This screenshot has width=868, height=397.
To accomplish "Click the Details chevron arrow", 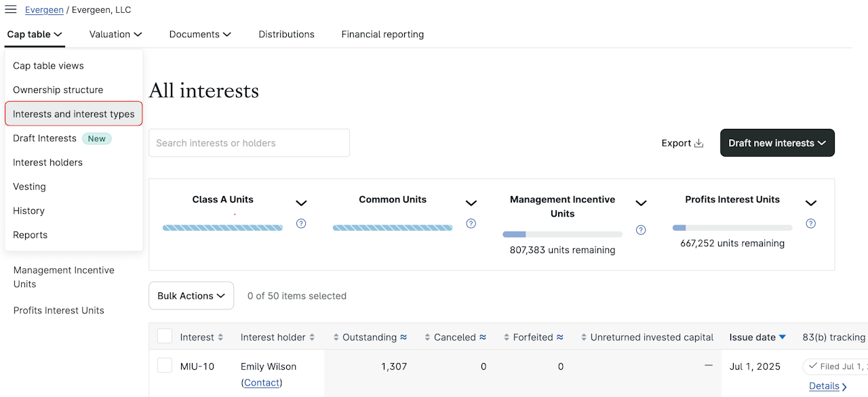I will pos(844,387).
